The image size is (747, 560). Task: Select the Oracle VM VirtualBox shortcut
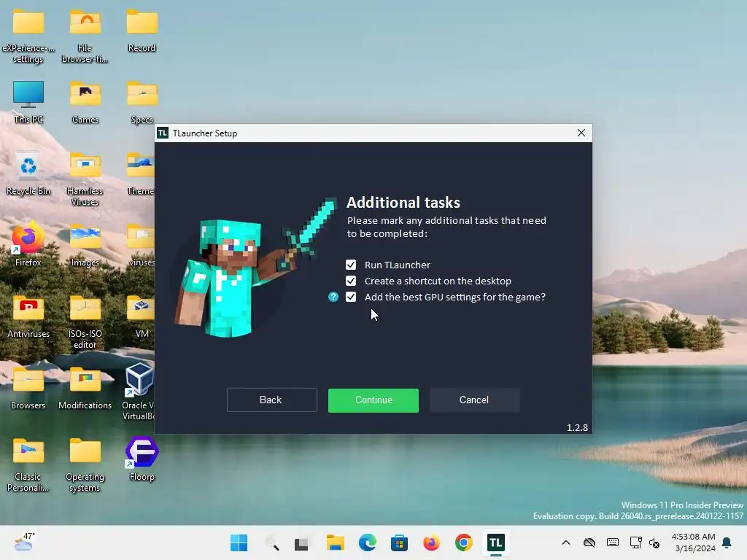[x=139, y=392]
